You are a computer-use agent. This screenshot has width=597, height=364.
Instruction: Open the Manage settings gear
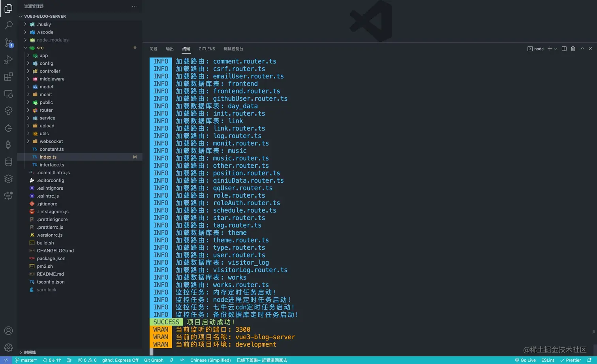click(x=8, y=348)
